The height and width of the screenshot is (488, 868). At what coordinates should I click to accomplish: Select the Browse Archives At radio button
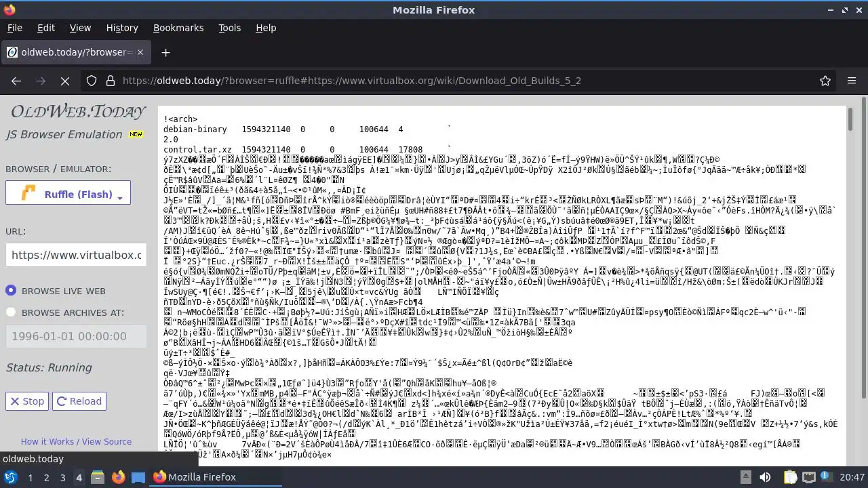click(x=11, y=312)
